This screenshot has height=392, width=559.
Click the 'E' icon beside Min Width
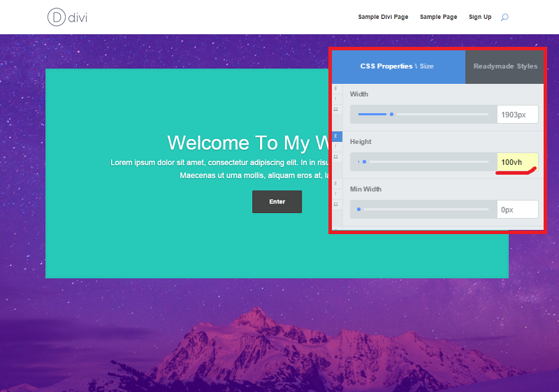336,184
